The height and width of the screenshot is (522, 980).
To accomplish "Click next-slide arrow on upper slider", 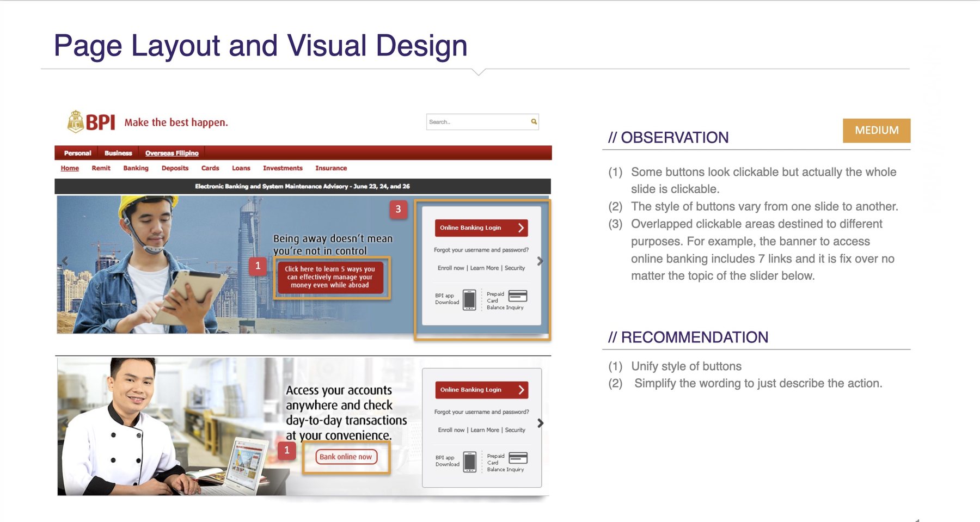I will pyautogui.click(x=540, y=261).
